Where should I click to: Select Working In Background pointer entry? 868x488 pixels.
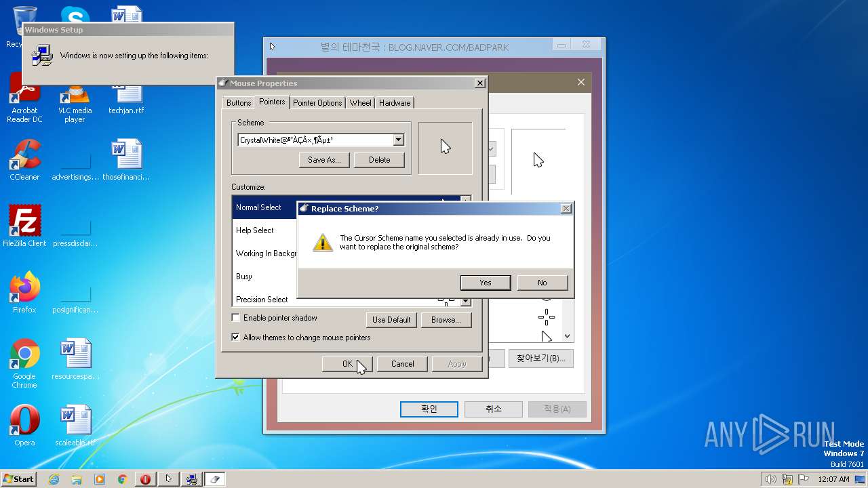pyautogui.click(x=264, y=253)
